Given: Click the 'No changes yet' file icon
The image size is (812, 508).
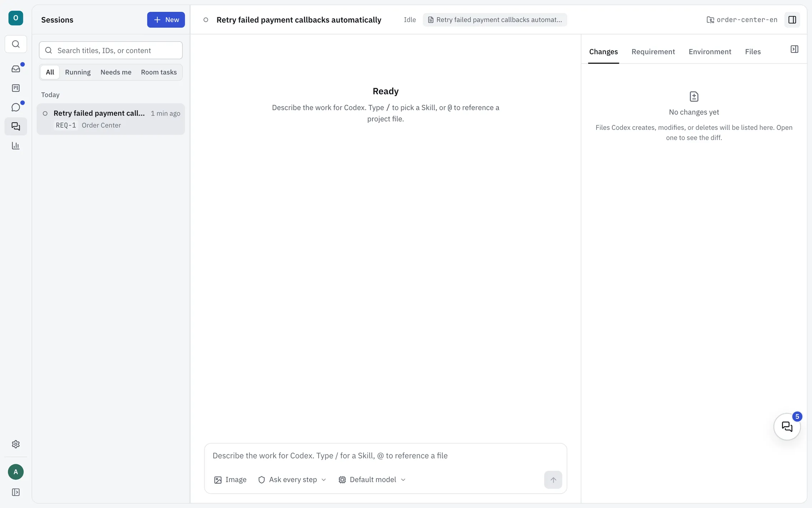Looking at the screenshot, I should click(694, 97).
